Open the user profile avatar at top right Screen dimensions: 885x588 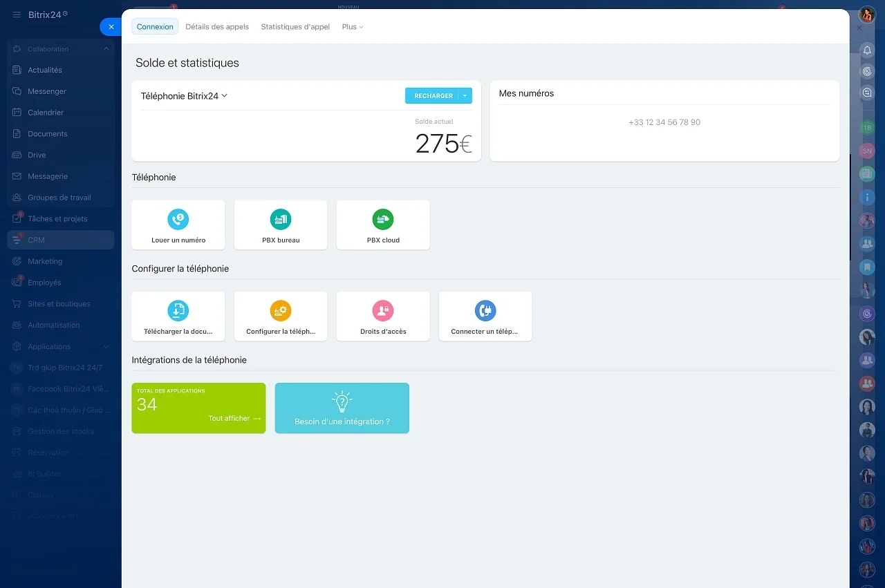coord(867,15)
